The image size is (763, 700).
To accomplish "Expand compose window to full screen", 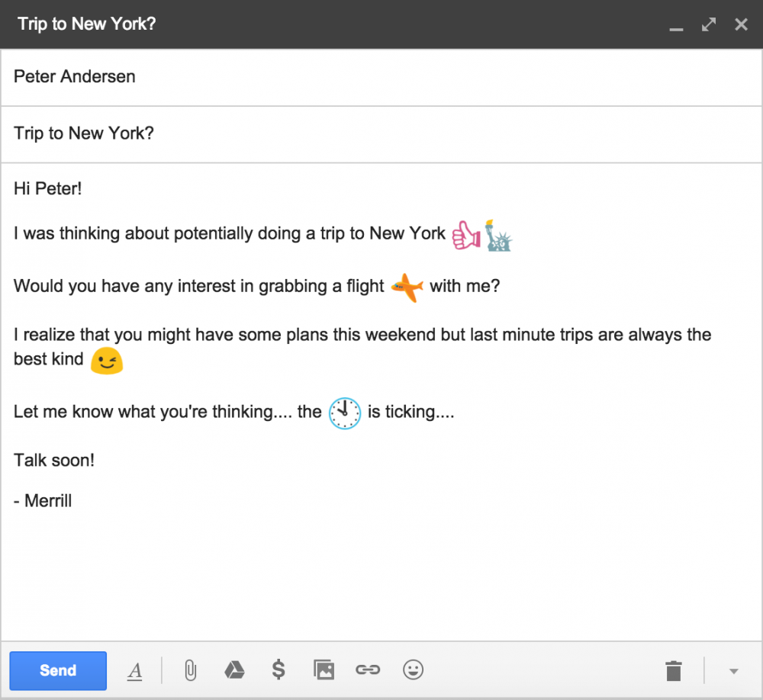I will [x=709, y=24].
